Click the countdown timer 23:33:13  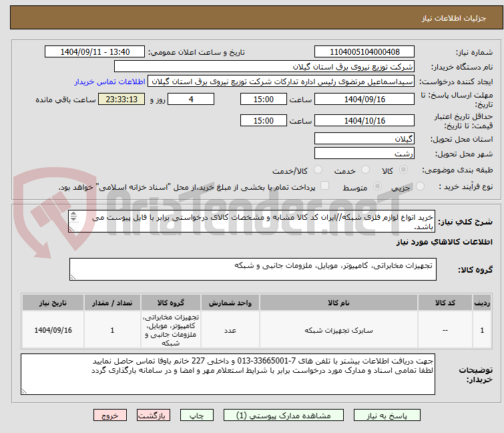point(121,99)
